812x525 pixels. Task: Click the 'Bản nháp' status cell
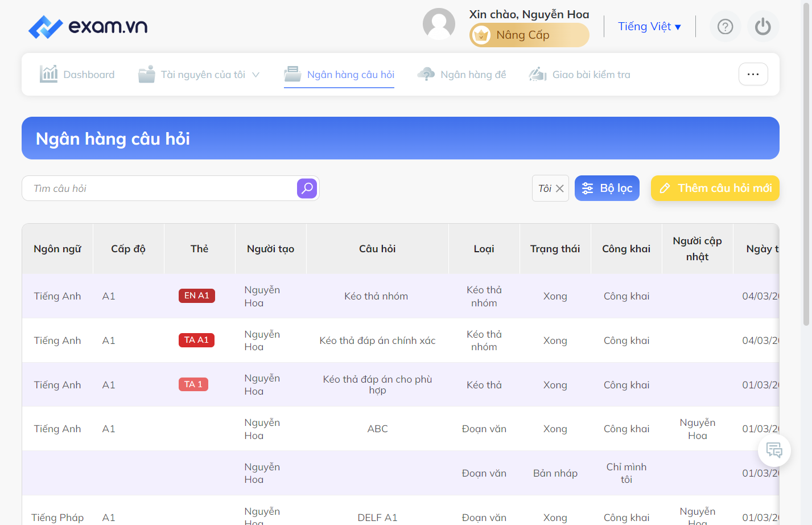tap(555, 473)
